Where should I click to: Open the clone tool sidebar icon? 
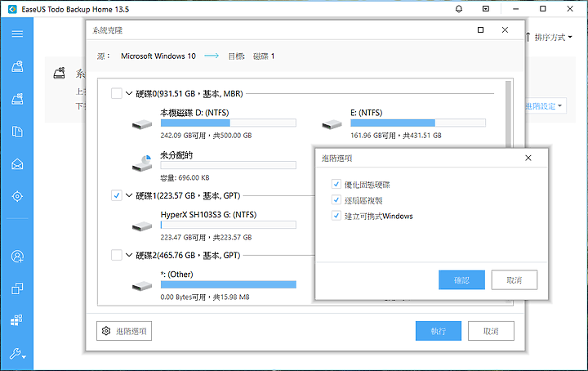(x=17, y=288)
